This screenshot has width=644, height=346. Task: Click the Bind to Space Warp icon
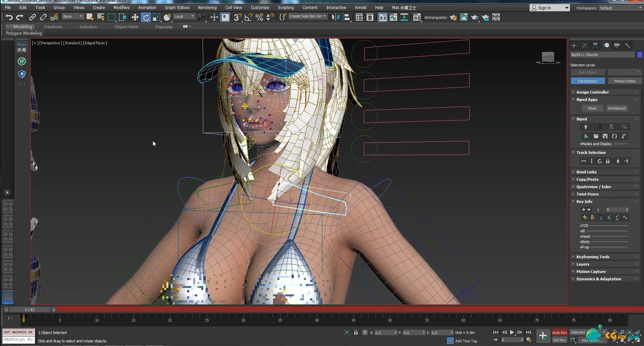click(x=54, y=17)
